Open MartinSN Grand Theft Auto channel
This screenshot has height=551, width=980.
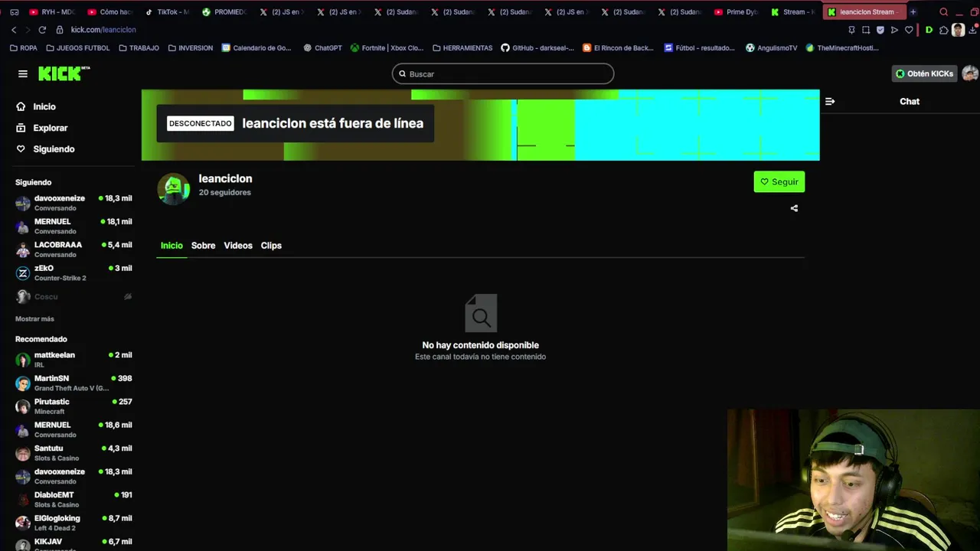pos(73,383)
